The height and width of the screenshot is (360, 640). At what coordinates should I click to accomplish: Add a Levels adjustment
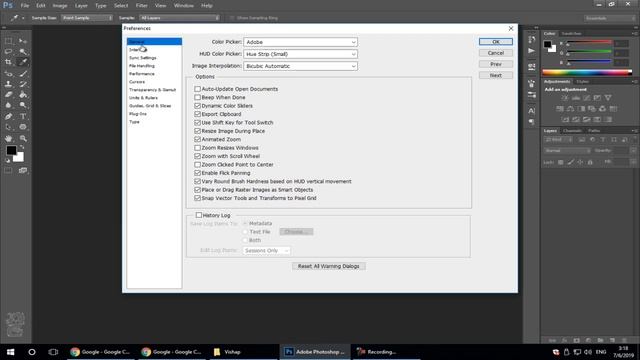point(576,98)
